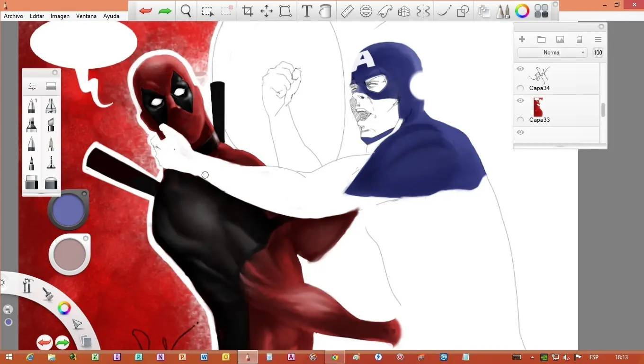The height and width of the screenshot is (364, 644).
Task: Toggle the Brush Palette from top toolbar
Action: pyautogui.click(x=503, y=11)
